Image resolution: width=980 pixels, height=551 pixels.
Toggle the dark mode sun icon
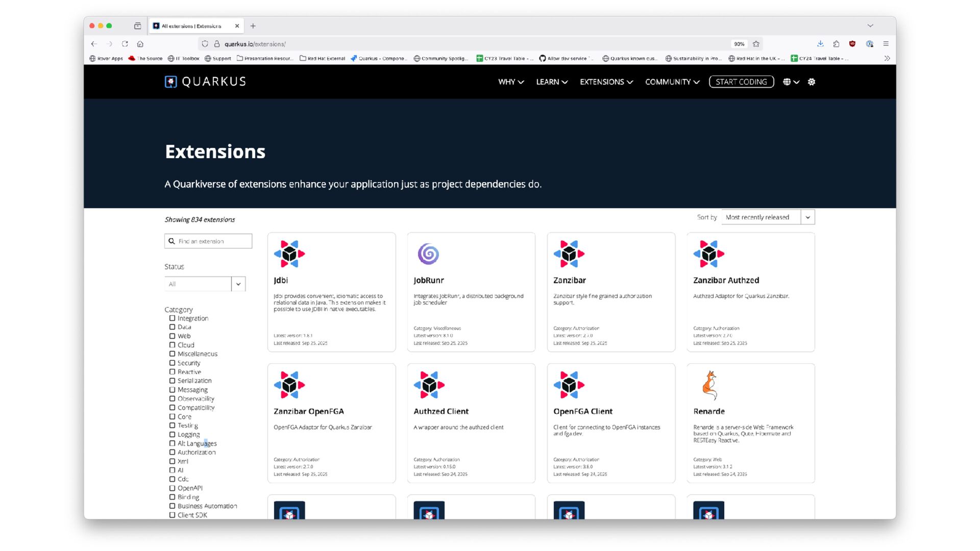click(812, 82)
